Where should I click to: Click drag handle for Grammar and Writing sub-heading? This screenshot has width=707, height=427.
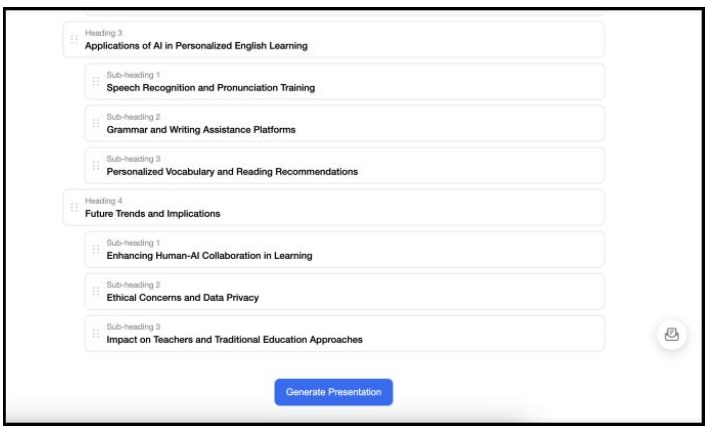point(95,124)
